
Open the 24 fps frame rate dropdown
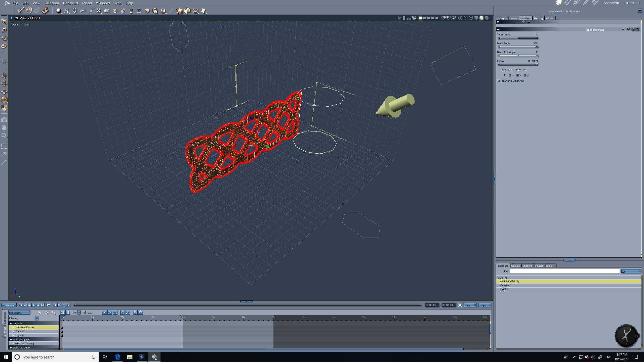484,305
